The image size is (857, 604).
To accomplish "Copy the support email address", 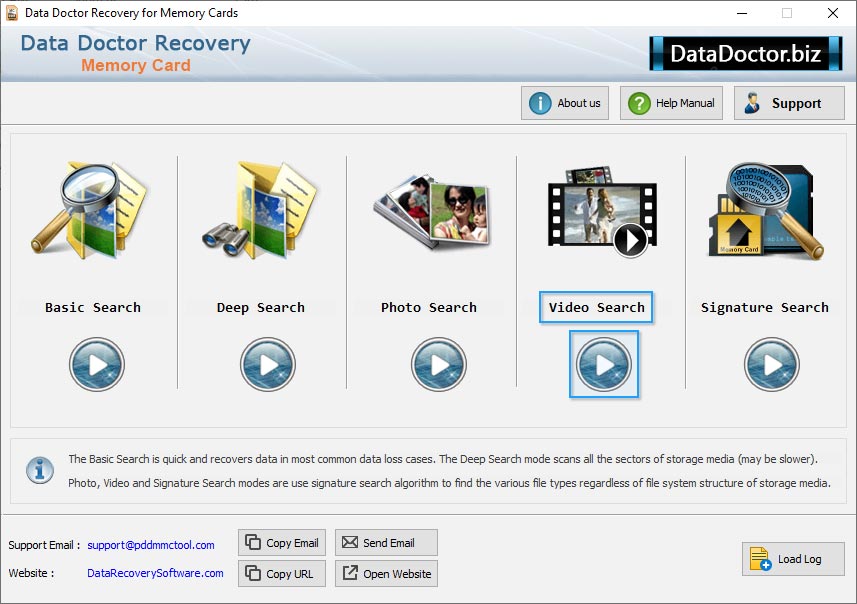I will coord(282,543).
